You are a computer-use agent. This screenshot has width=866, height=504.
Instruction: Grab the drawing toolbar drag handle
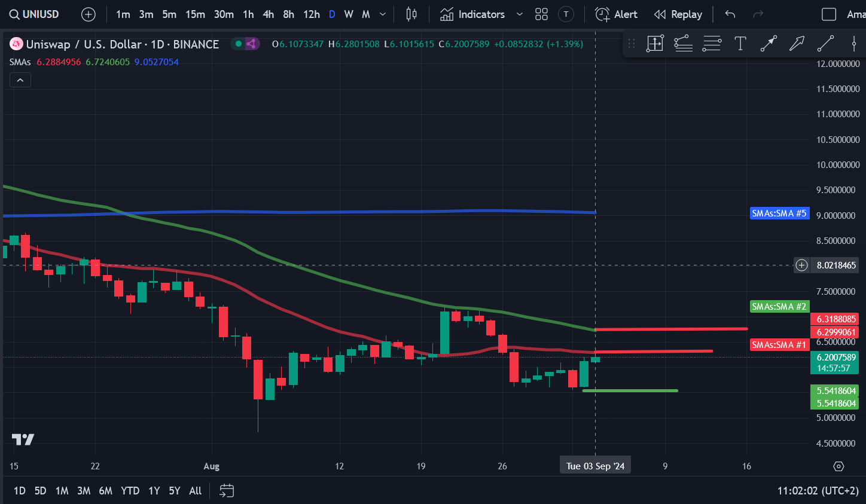[x=632, y=43]
